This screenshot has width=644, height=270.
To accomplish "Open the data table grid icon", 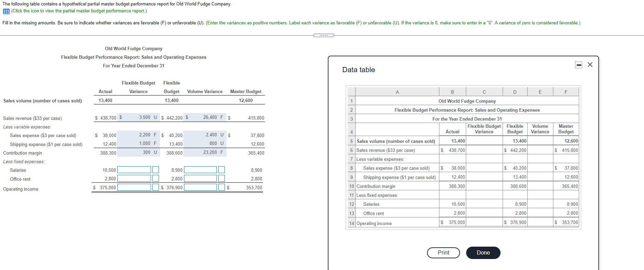I will pos(6,11).
